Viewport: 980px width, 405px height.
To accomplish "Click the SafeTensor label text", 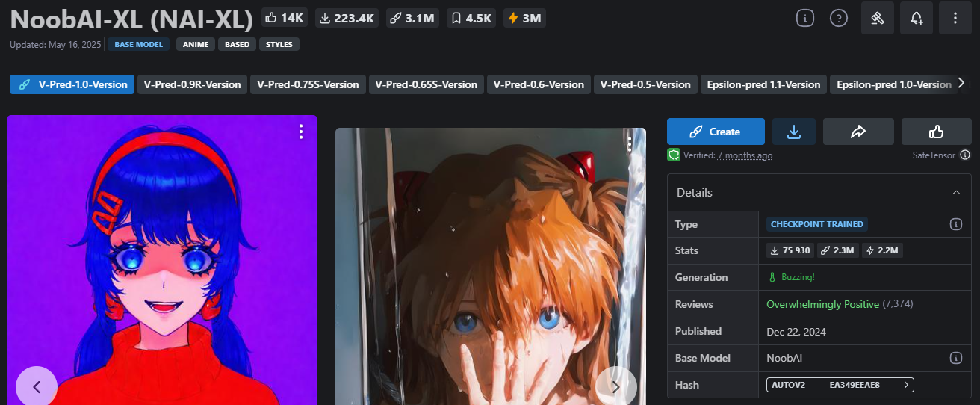I will [x=934, y=155].
